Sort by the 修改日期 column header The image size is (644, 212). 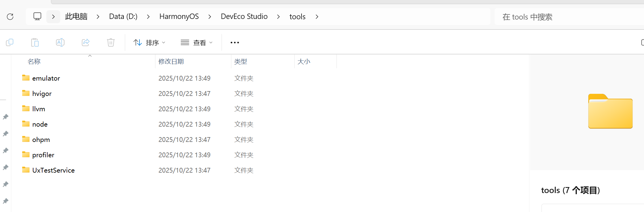pyautogui.click(x=171, y=61)
